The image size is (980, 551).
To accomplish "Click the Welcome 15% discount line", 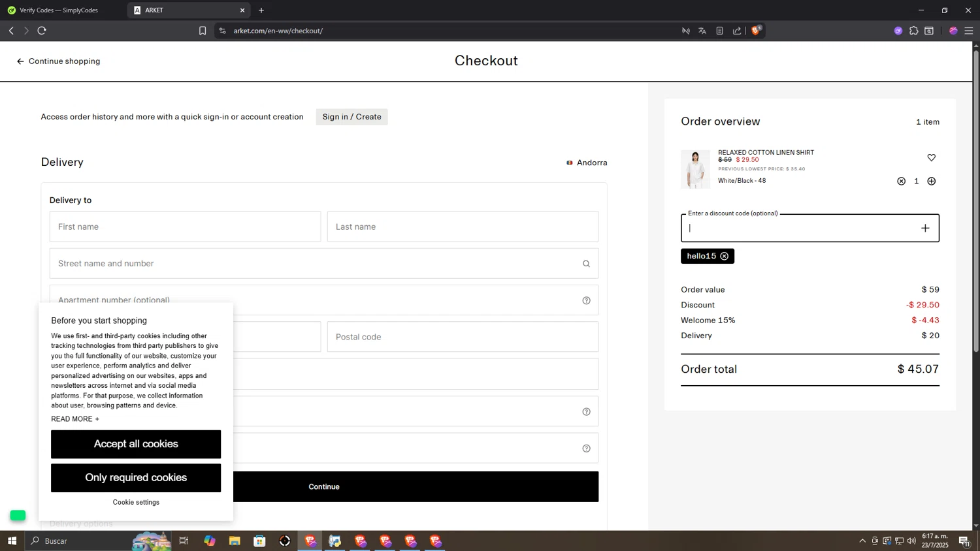I will pos(810,321).
